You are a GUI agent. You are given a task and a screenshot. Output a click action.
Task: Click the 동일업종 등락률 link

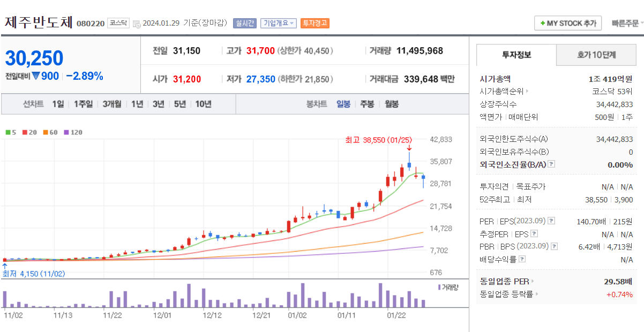tap(507, 294)
